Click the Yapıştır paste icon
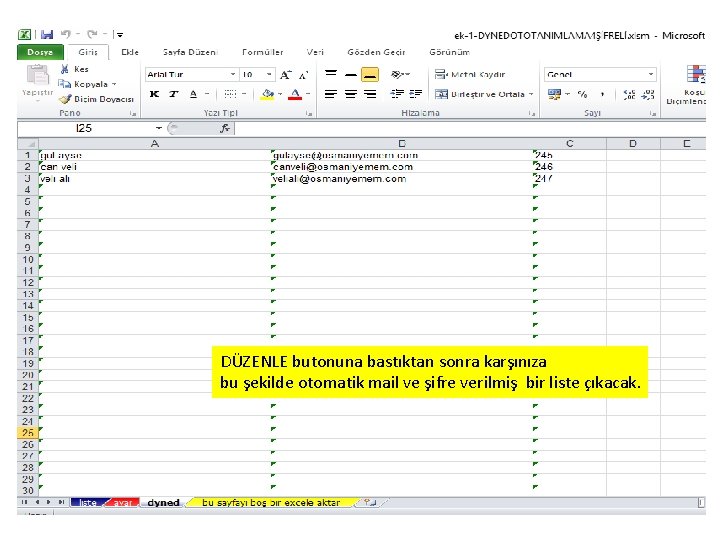The width and height of the screenshot is (720, 540). 38,75
